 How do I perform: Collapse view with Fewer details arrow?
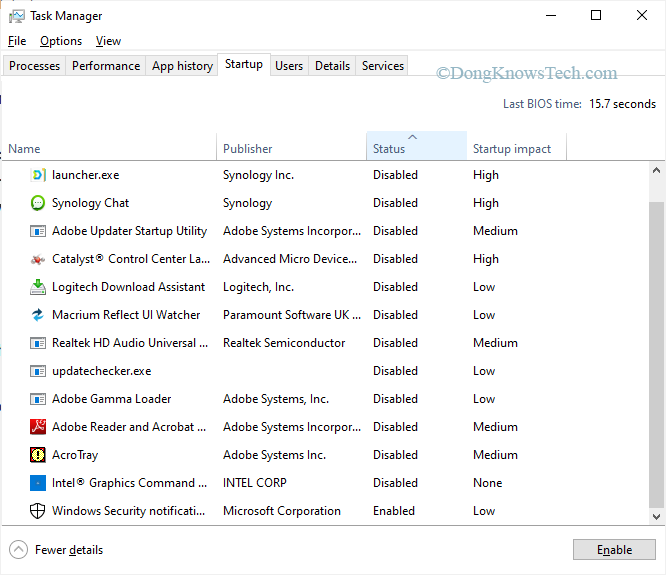point(18,550)
